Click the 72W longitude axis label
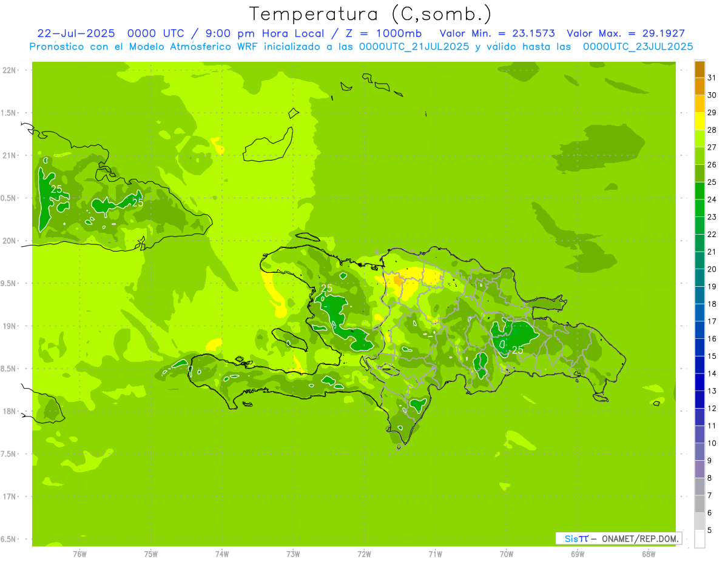The image size is (728, 562). [364, 554]
